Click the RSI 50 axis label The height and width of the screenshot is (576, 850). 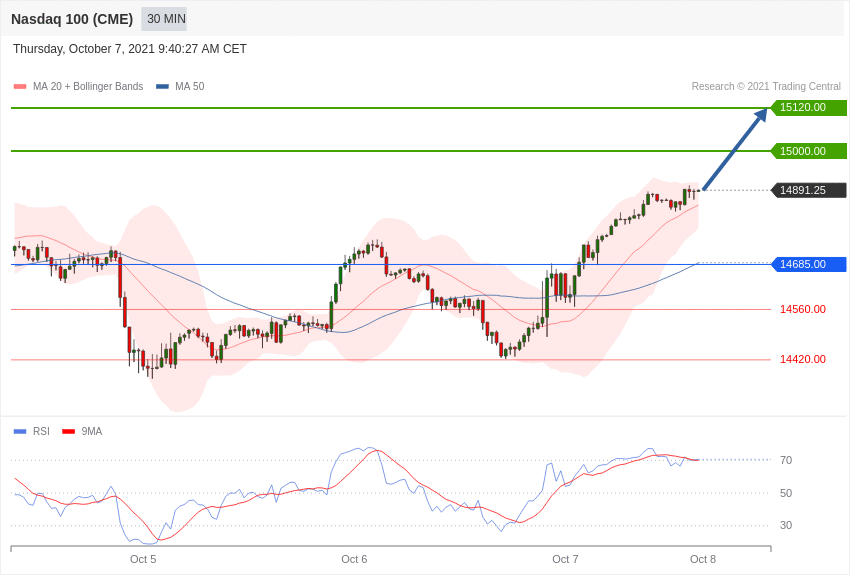click(x=786, y=493)
